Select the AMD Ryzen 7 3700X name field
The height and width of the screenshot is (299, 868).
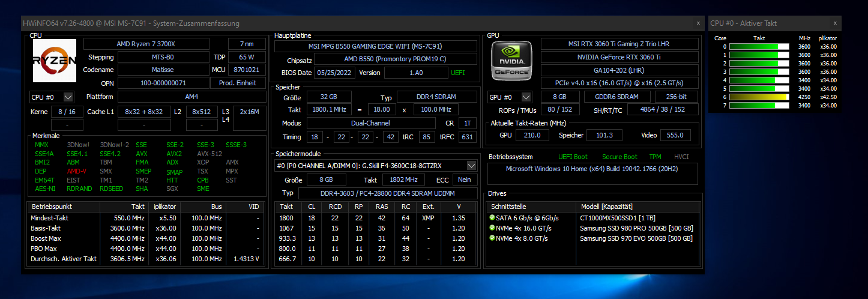pyautogui.click(x=146, y=44)
